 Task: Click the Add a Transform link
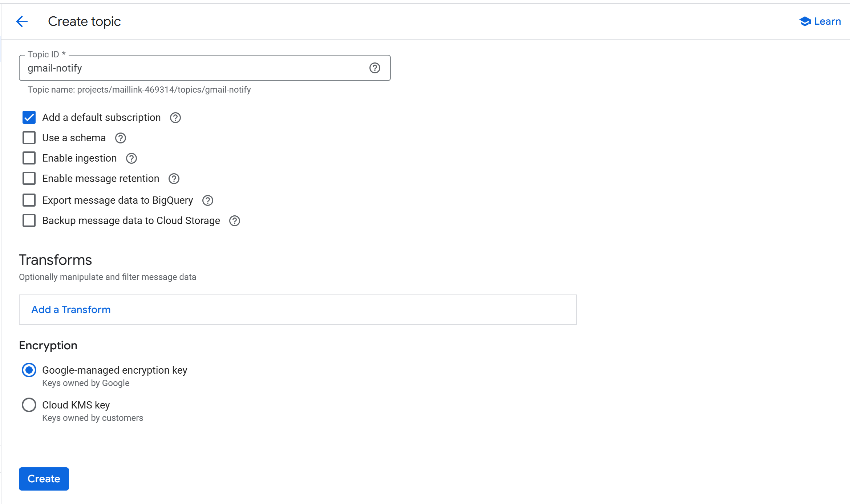71,310
